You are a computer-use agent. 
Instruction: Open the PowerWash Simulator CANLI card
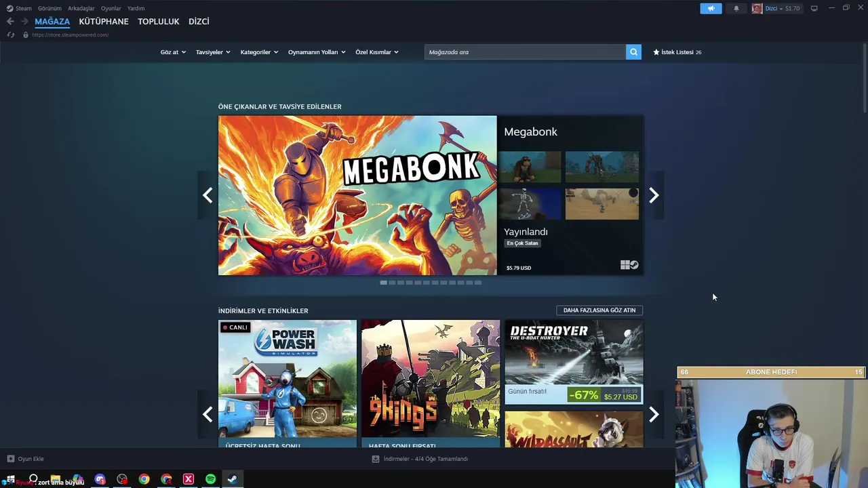coord(288,384)
